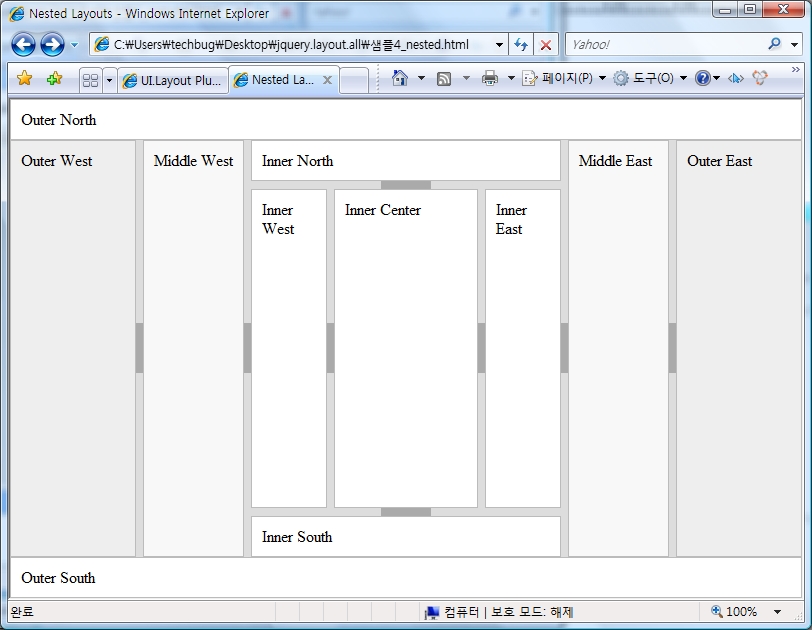
Task: Click the Middle East pane text
Action: 615,161
